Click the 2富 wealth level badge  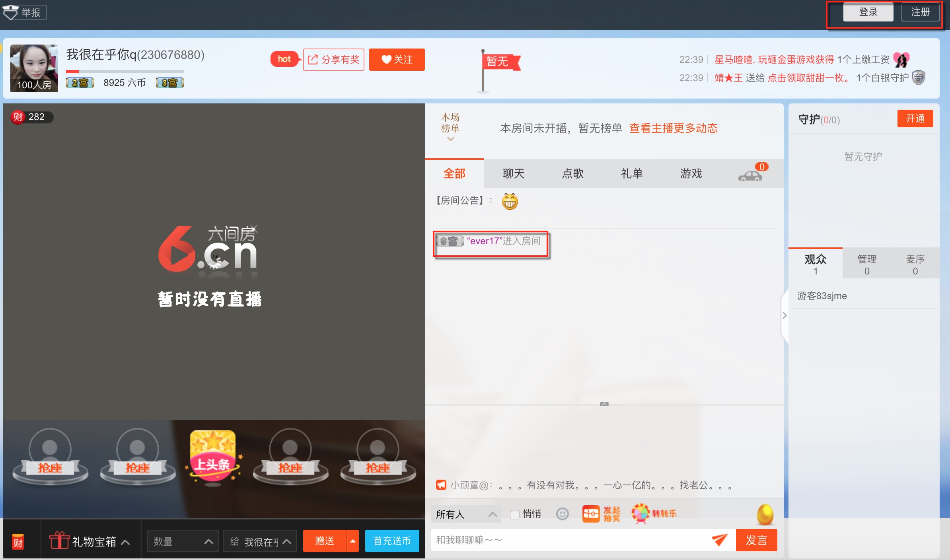80,83
